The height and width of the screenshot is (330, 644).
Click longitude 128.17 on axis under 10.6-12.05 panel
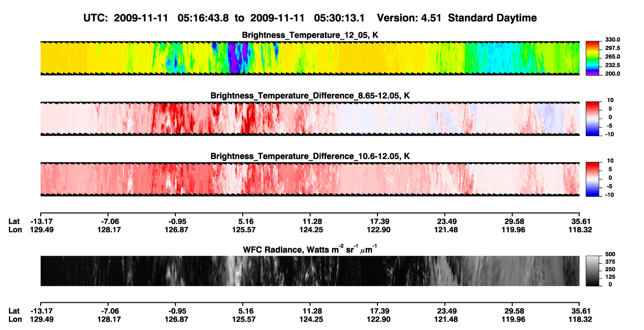pos(108,230)
